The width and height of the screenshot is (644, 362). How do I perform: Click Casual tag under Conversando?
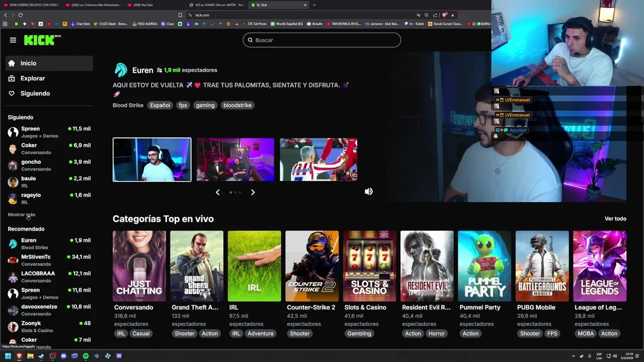(x=141, y=333)
